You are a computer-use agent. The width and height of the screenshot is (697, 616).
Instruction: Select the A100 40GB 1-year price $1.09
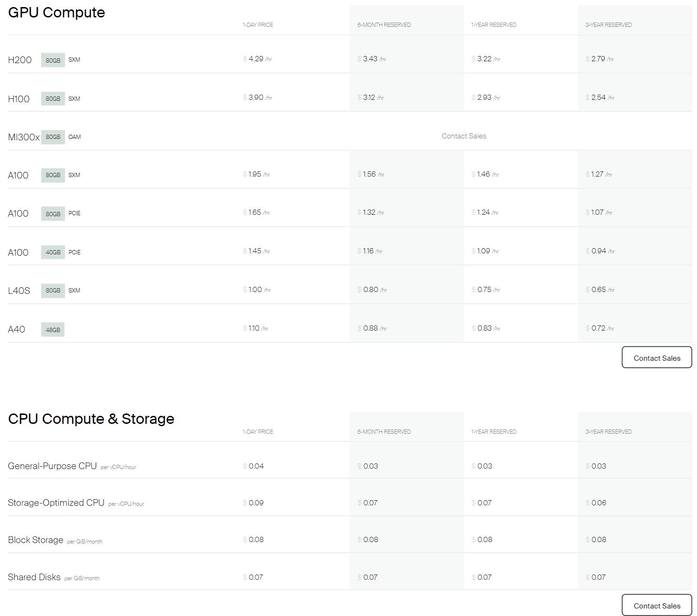[485, 251]
